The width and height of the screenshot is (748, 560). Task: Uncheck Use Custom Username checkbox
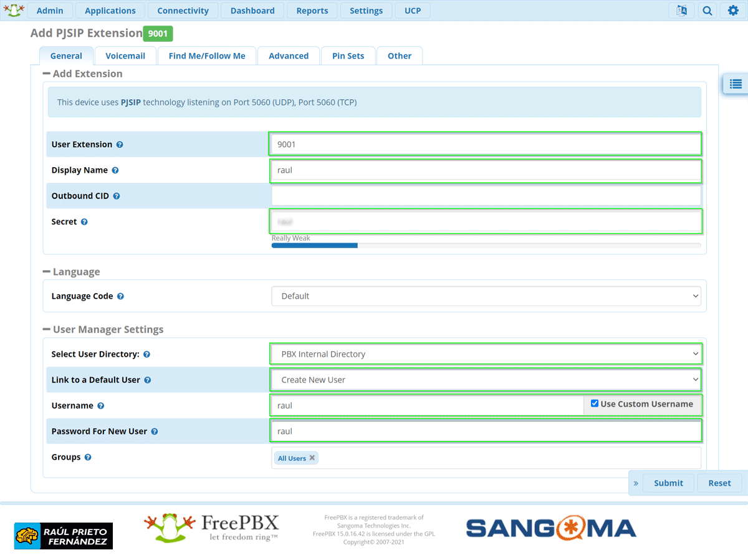594,403
